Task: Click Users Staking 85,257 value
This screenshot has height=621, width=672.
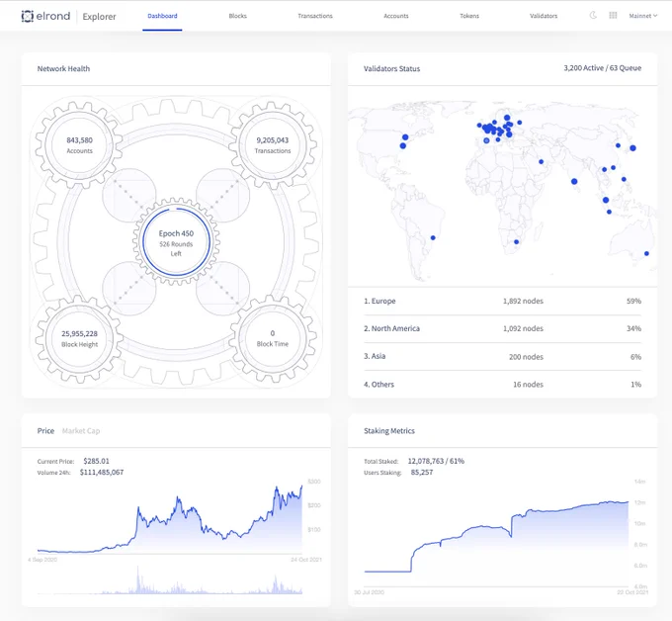Action: (x=422, y=473)
